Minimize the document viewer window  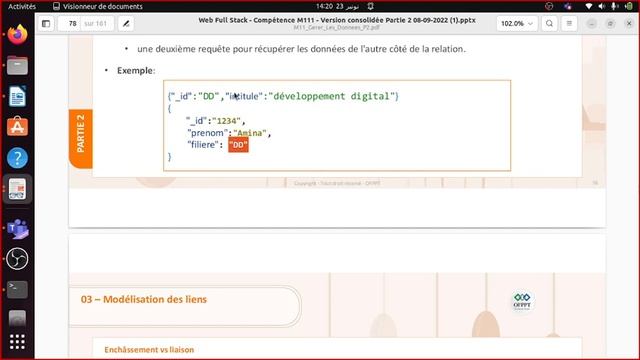pos(591,24)
